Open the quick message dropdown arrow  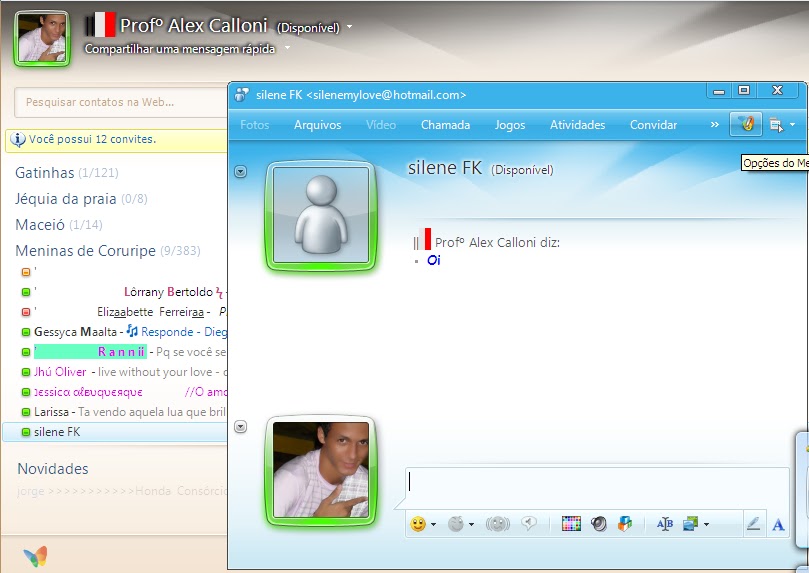click(x=287, y=47)
